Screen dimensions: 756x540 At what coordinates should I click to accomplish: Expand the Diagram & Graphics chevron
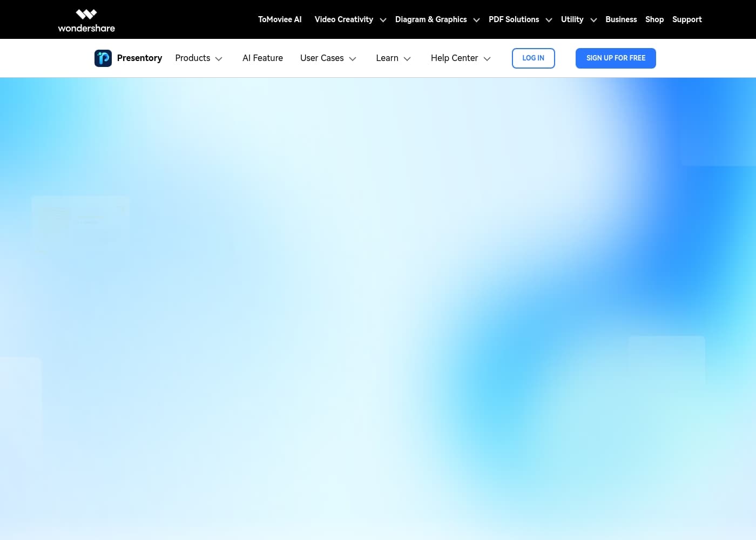(x=476, y=20)
